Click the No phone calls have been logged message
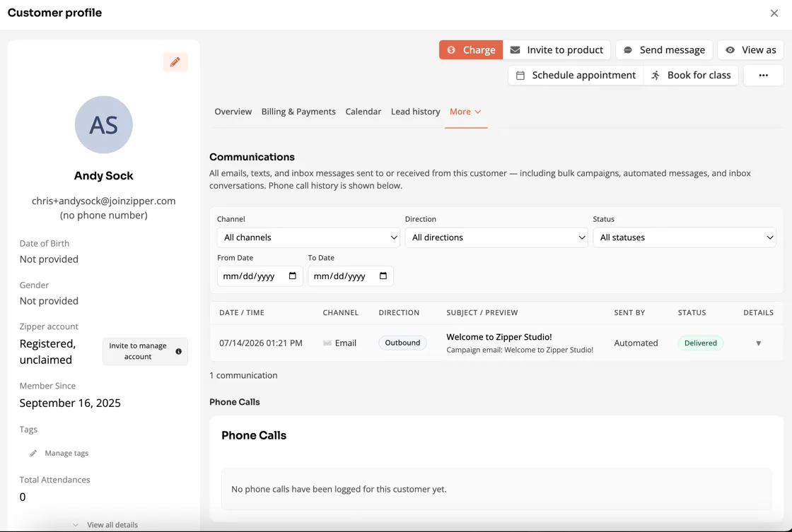This screenshot has width=792, height=532. (x=339, y=489)
